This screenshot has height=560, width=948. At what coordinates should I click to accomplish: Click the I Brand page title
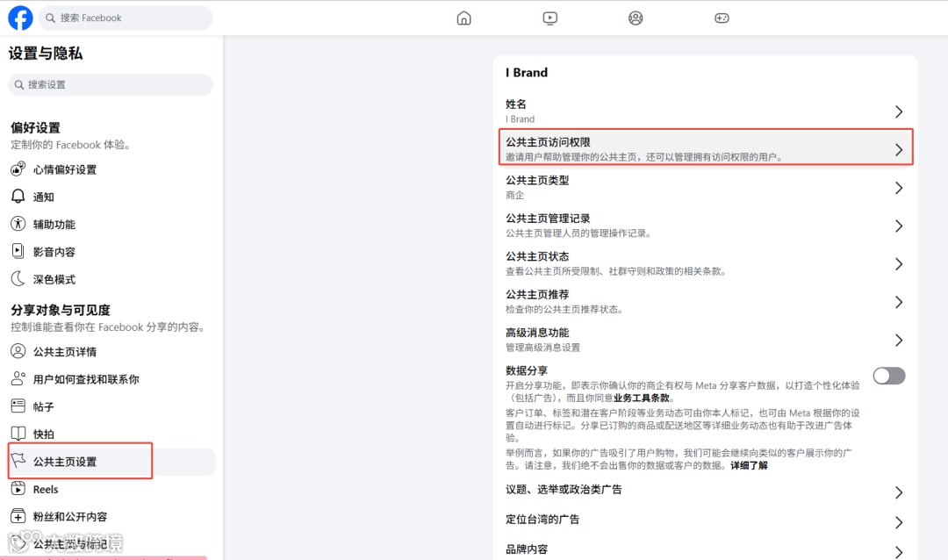point(527,73)
